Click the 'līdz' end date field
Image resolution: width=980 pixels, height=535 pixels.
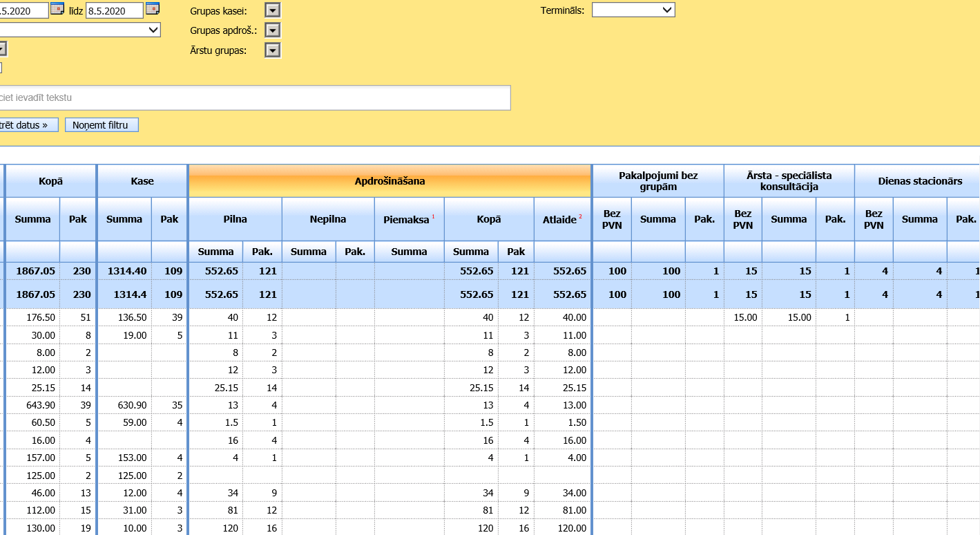(x=114, y=10)
